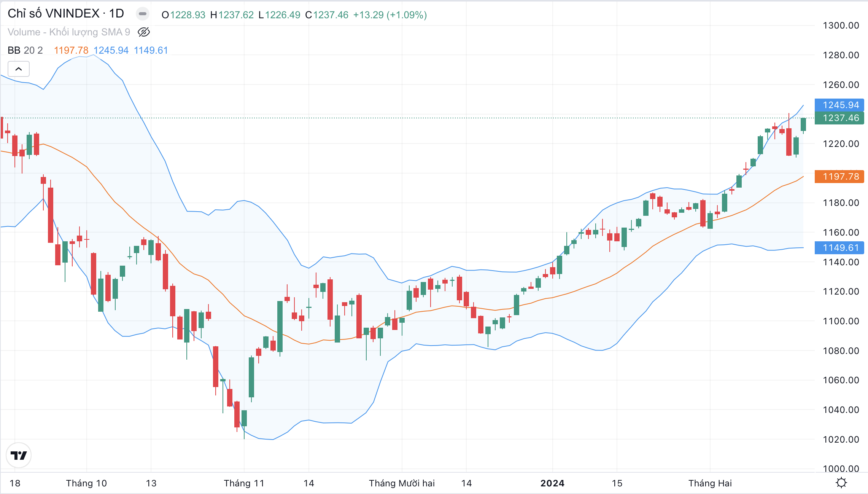The width and height of the screenshot is (868, 494).
Task: Open the TradingView logo link
Action: (19, 455)
